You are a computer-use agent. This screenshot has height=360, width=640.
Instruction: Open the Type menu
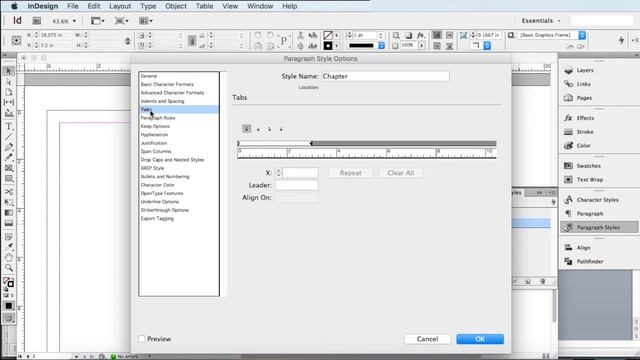pos(148,6)
